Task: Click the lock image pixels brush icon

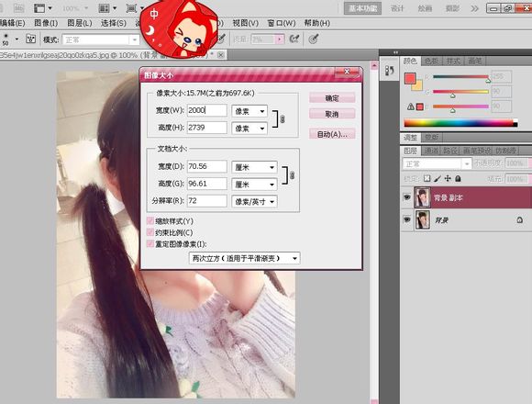Action: click(x=438, y=178)
